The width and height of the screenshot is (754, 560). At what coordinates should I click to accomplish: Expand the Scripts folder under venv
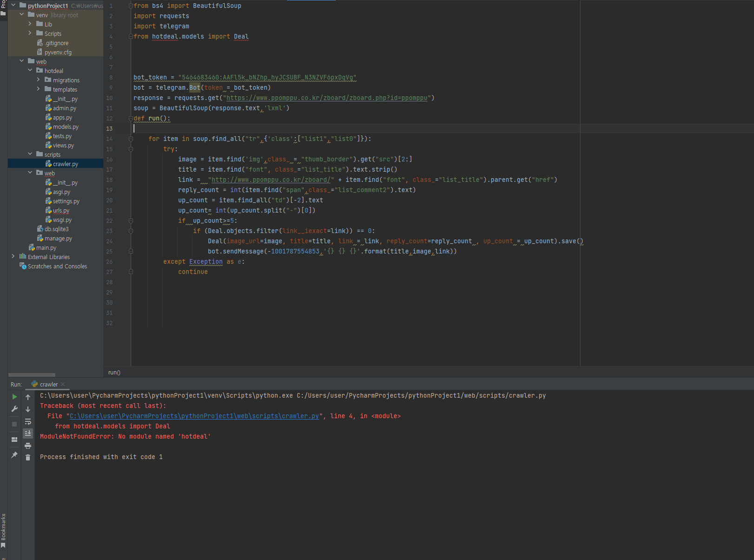coord(30,33)
